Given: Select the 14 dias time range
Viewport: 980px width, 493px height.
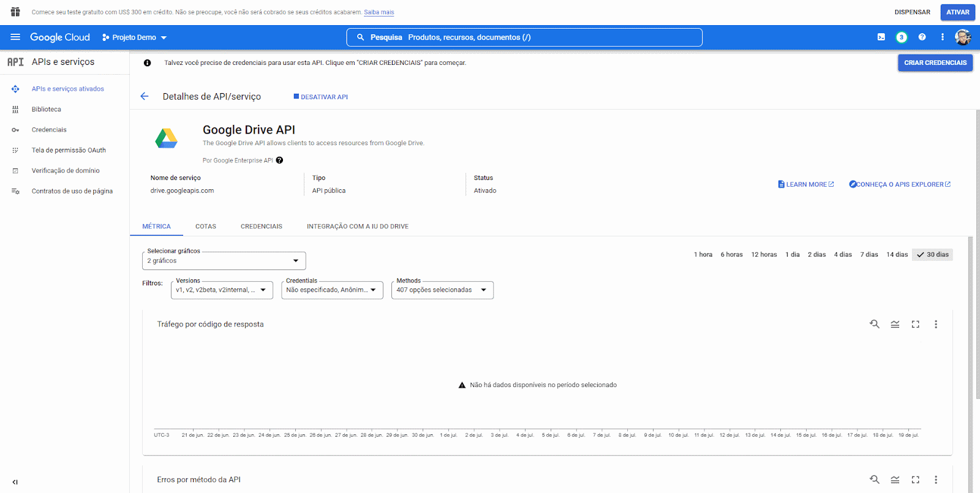Looking at the screenshot, I should [x=897, y=255].
